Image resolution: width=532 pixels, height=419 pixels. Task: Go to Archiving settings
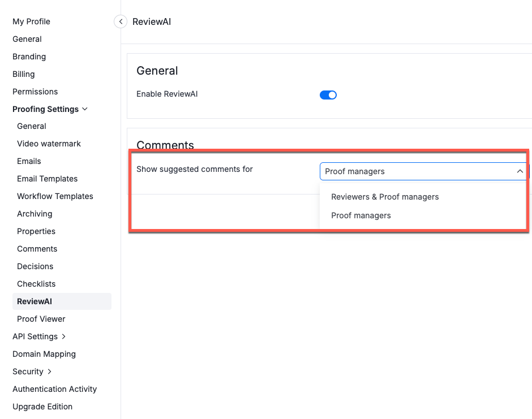[x=35, y=214]
